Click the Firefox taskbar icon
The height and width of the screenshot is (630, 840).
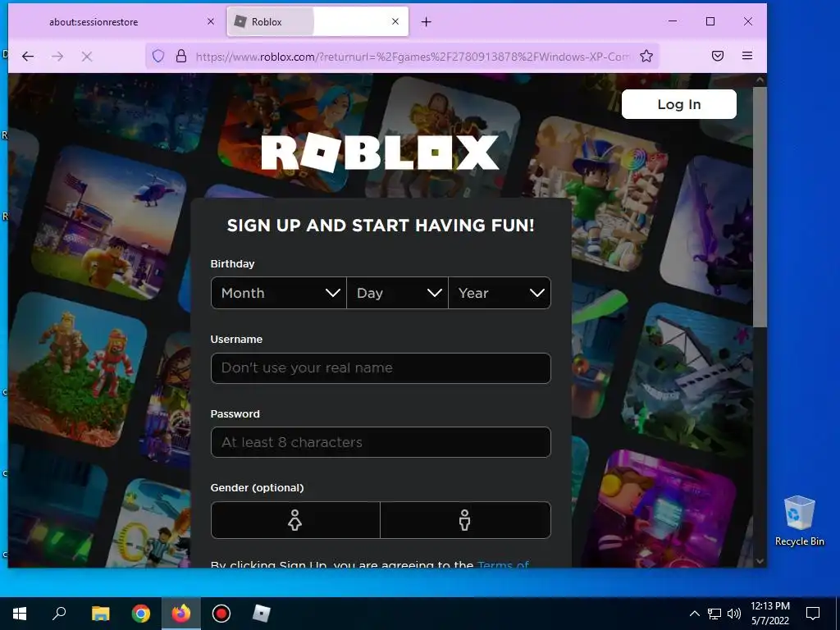tap(181, 614)
